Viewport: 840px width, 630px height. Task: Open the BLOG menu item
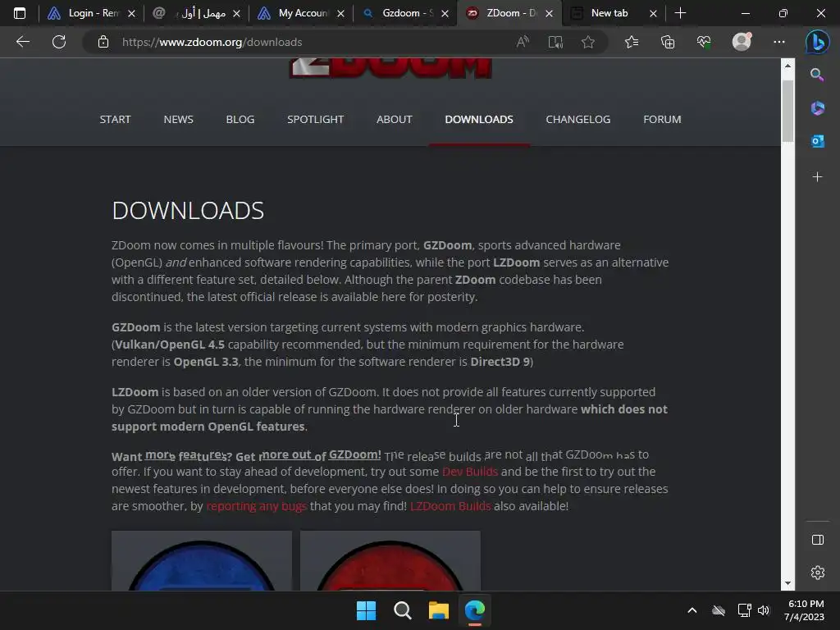240,120
